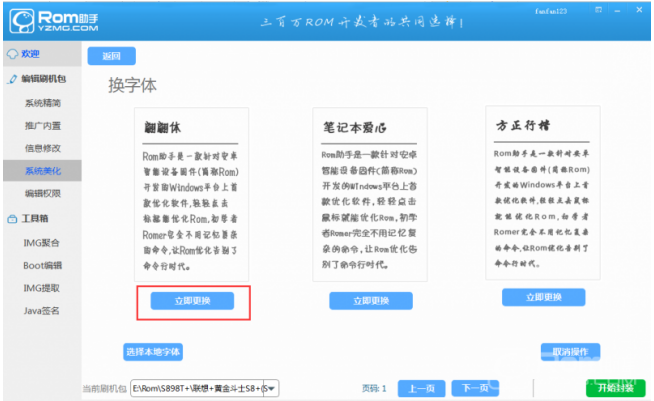
Task: Open 信息修改 sidebar item
Action: click(x=43, y=148)
